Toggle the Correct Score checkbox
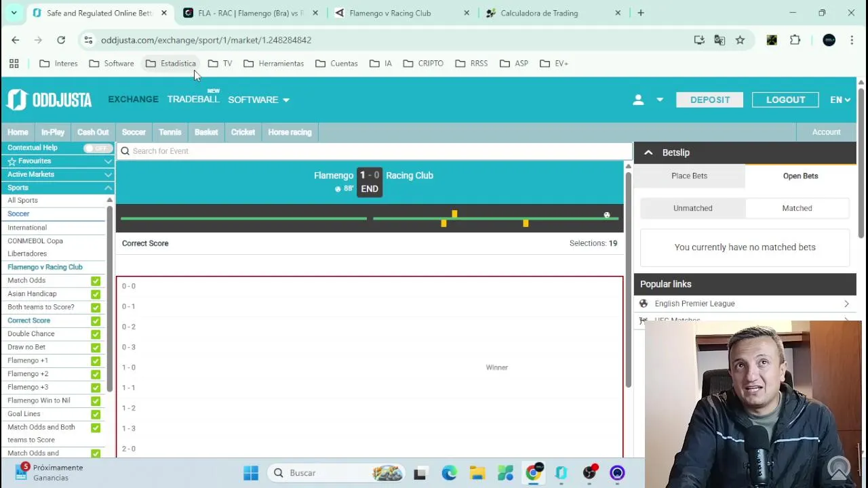Viewport: 868px width, 488px height. 96,321
